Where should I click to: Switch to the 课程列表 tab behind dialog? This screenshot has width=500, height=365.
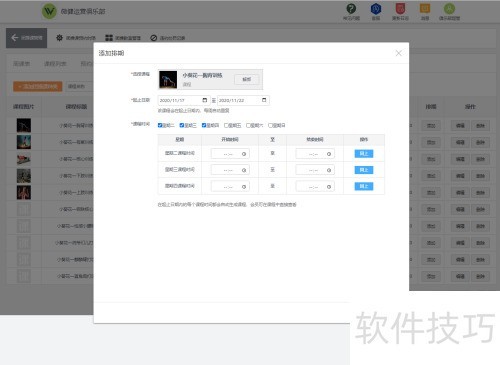click(x=55, y=64)
